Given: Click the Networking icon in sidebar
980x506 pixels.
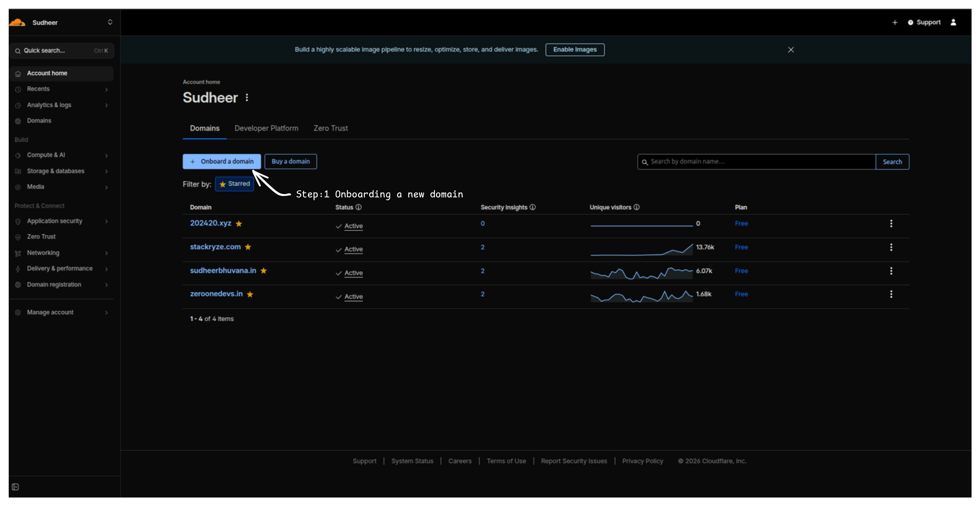Looking at the screenshot, I should (18, 253).
